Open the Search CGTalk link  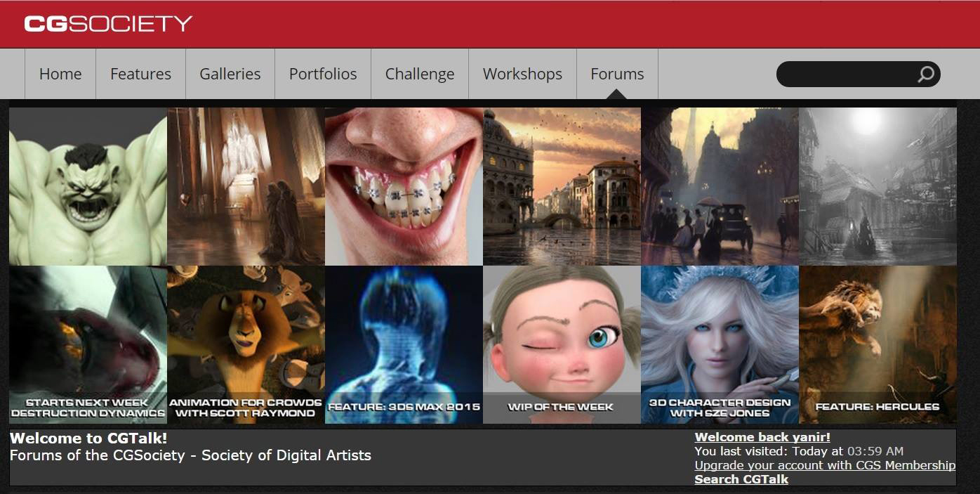(741, 479)
